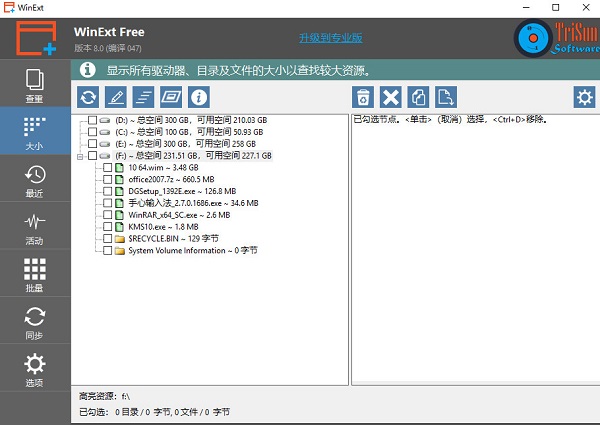
Task: Open the 选项 options sidebar item
Action: [35, 368]
